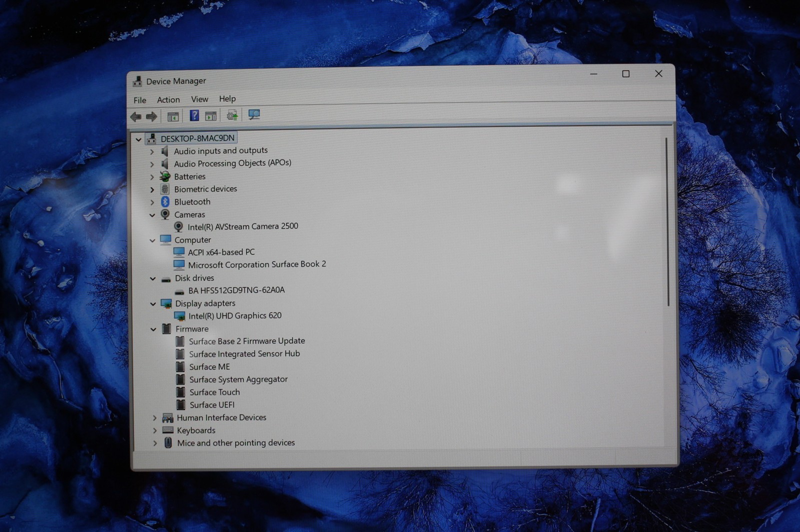Click the Show/Hide Action Pane toolbar icon
This screenshot has height=532, width=800.
tap(211, 116)
